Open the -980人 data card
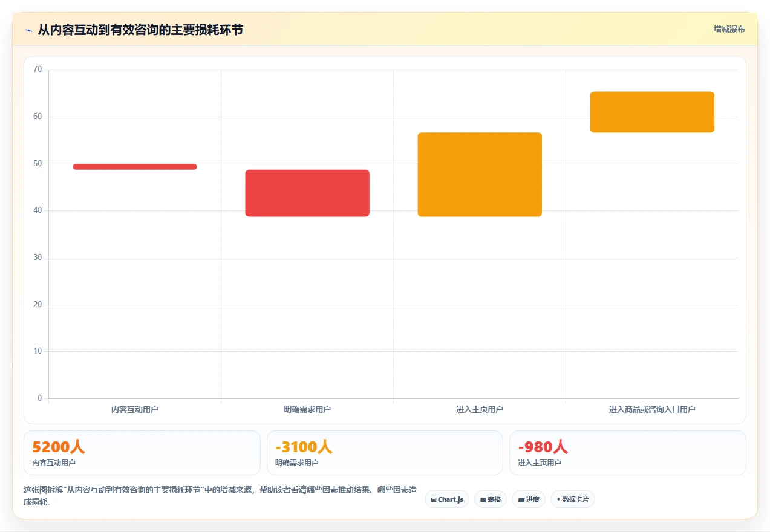Image resolution: width=770 pixels, height=532 pixels. pyautogui.click(x=628, y=453)
